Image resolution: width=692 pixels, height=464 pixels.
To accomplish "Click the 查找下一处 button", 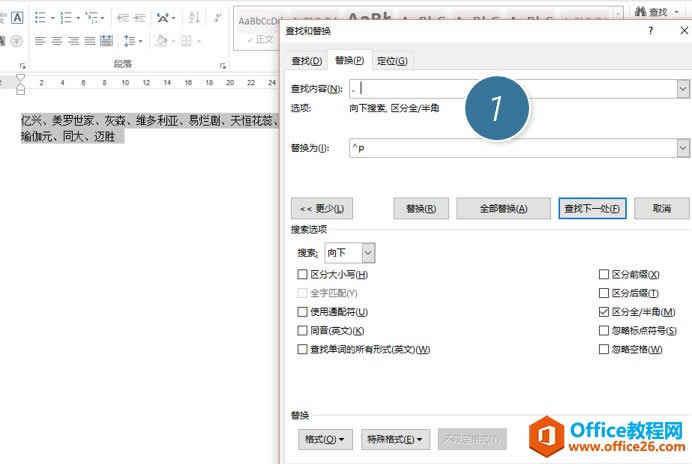I will [x=592, y=209].
